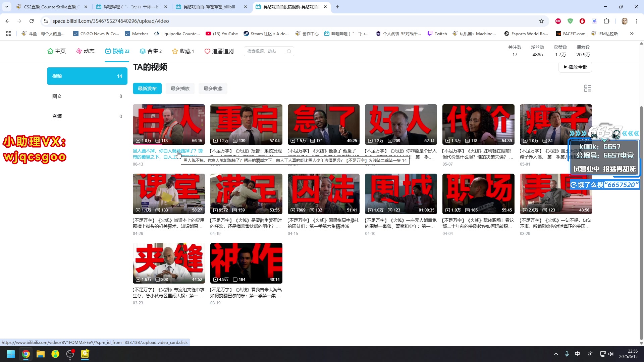Image resolution: width=644 pixels, height=362 pixels.
Task: Open the 满足 video thumbnail
Action: tap(246, 194)
